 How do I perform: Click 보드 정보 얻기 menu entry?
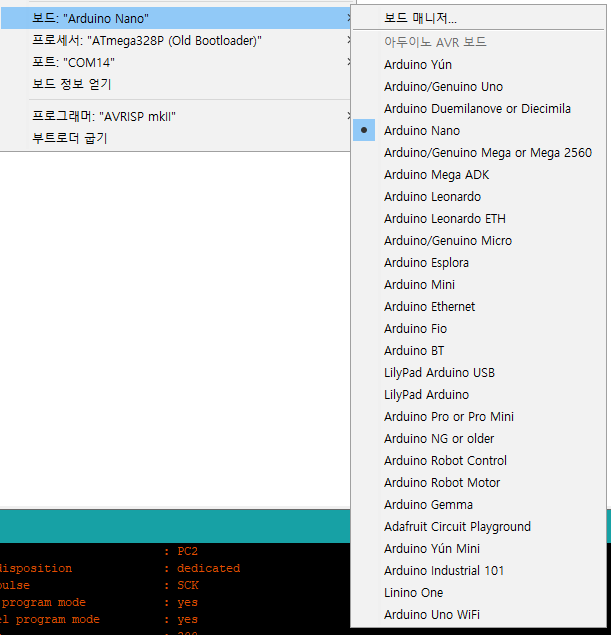coord(176,84)
